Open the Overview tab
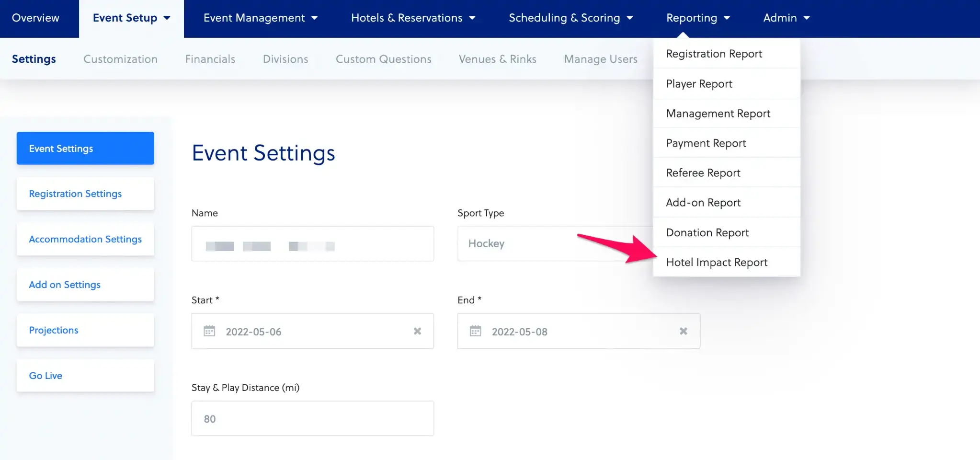This screenshot has height=460, width=980. coord(35,18)
